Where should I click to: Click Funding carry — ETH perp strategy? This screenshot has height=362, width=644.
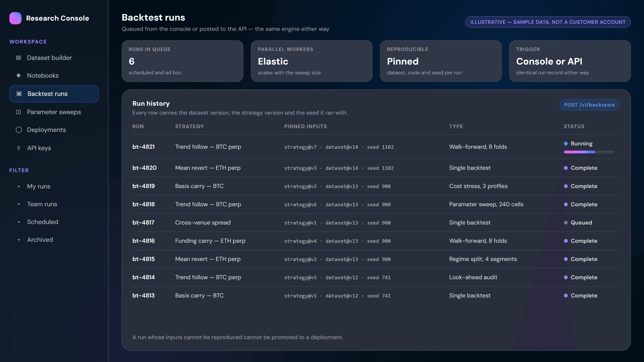[x=210, y=241]
